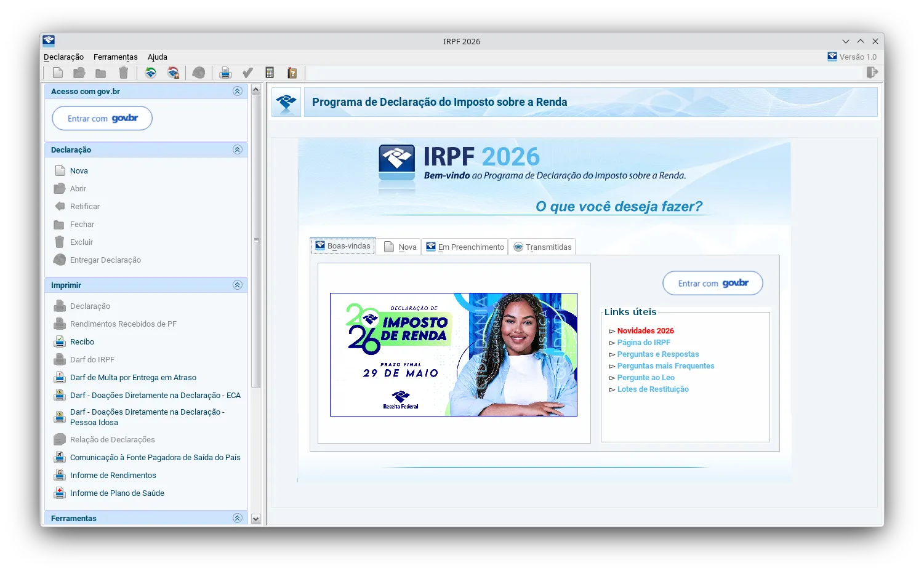Open the Ferramentas menu in the menu bar
Screen dimensions: 924x574
pos(116,57)
